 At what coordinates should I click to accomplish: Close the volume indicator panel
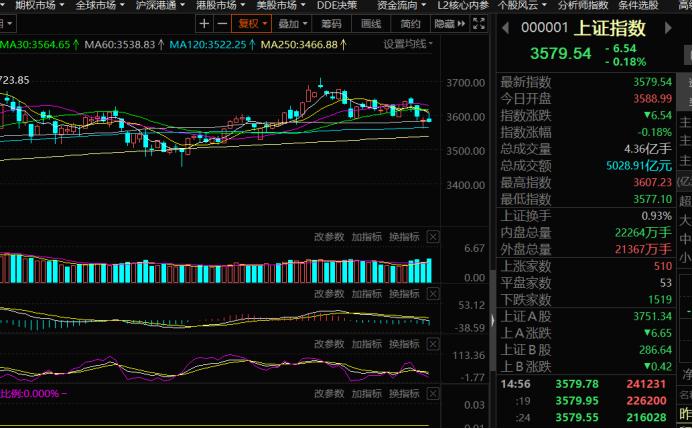(x=433, y=237)
